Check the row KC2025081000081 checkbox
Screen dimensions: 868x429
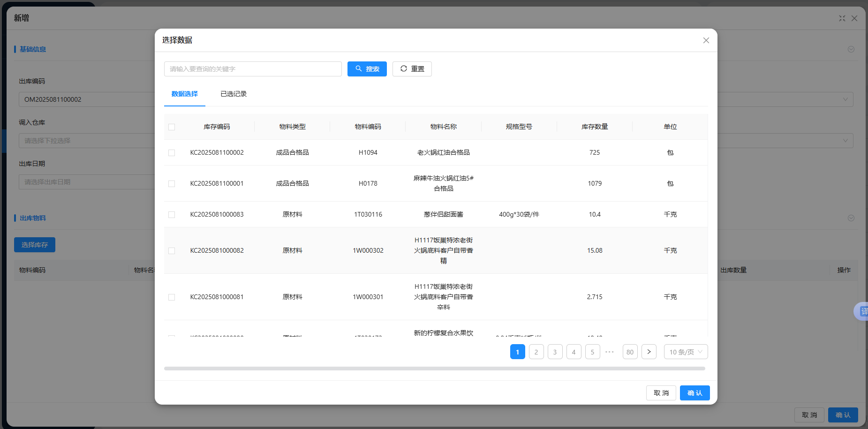tap(172, 297)
